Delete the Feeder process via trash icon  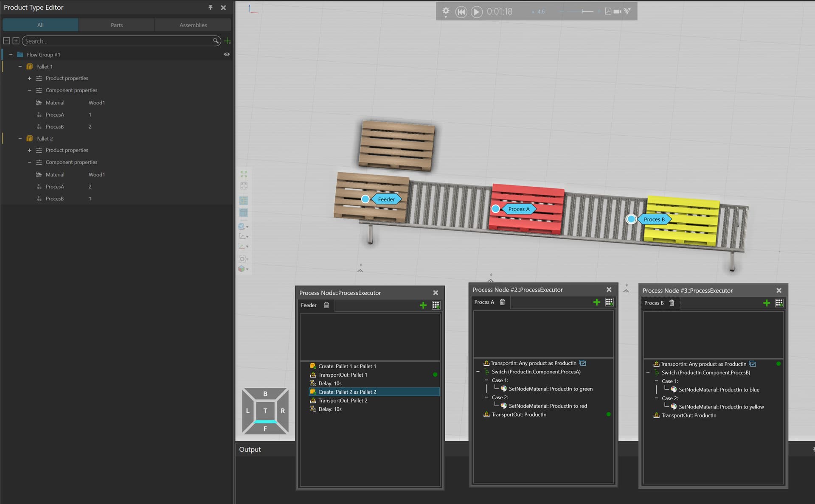[326, 305]
